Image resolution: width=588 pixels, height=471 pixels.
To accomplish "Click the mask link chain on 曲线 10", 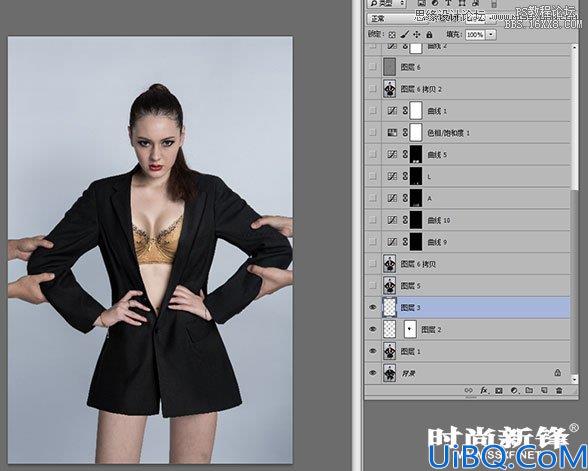I will [x=405, y=220].
